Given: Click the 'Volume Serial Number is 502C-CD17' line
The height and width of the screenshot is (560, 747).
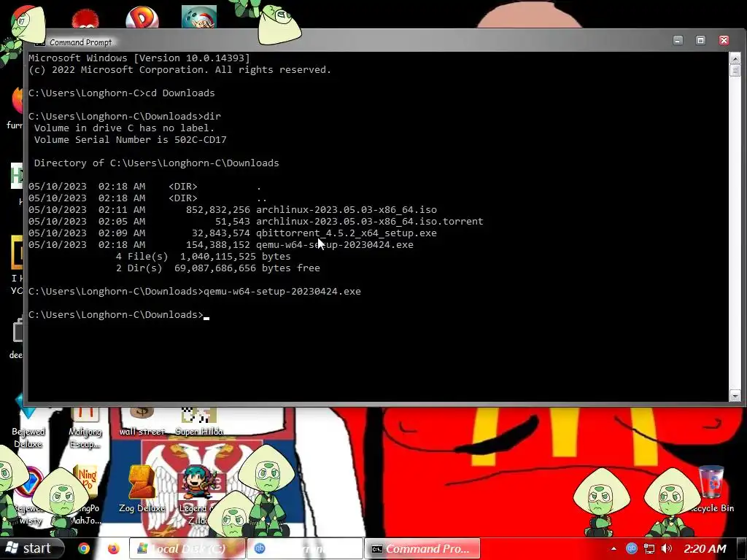Looking at the screenshot, I should click(130, 139).
